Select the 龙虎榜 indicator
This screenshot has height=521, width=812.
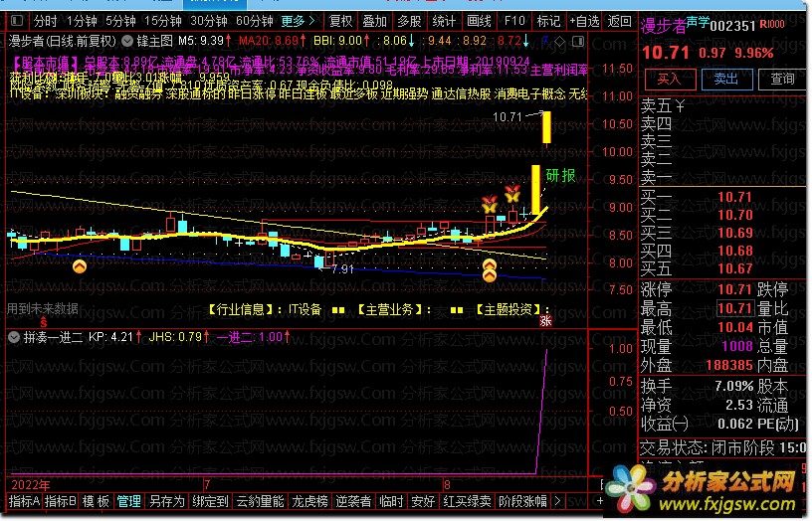pyautogui.click(x=309, y=502)
